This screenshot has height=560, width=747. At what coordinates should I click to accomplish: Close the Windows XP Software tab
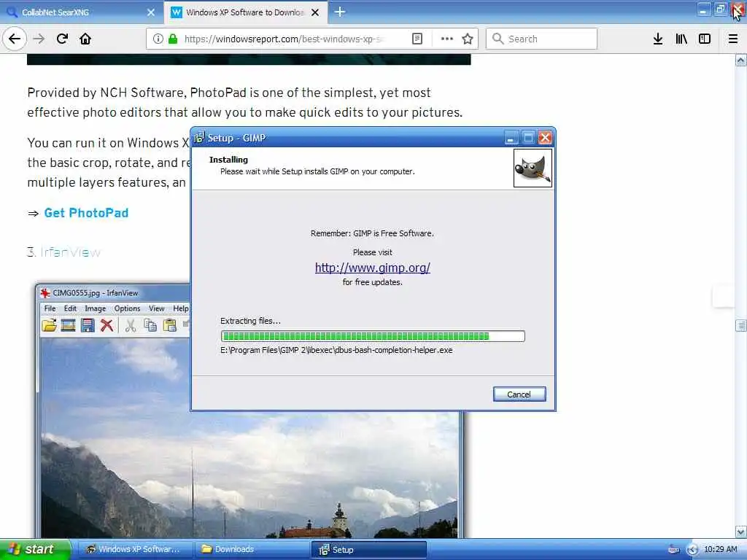pos(315,12)
